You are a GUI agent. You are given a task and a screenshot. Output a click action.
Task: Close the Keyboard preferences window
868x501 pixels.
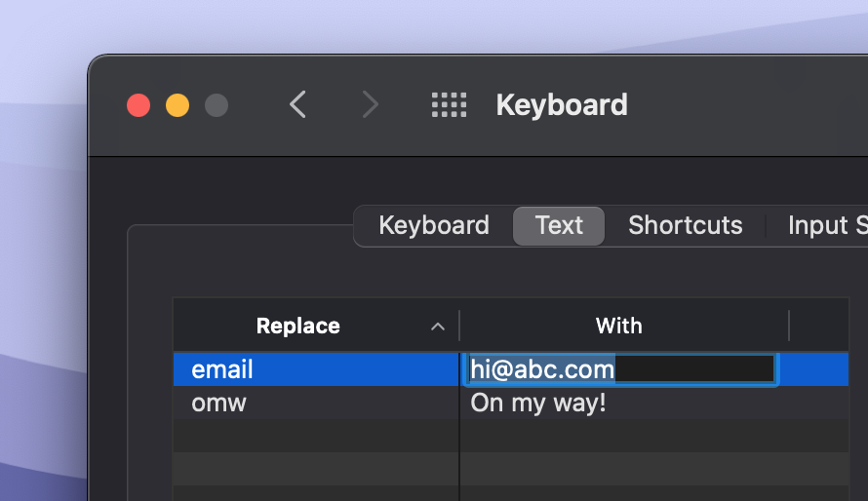(x=138, y=105)
